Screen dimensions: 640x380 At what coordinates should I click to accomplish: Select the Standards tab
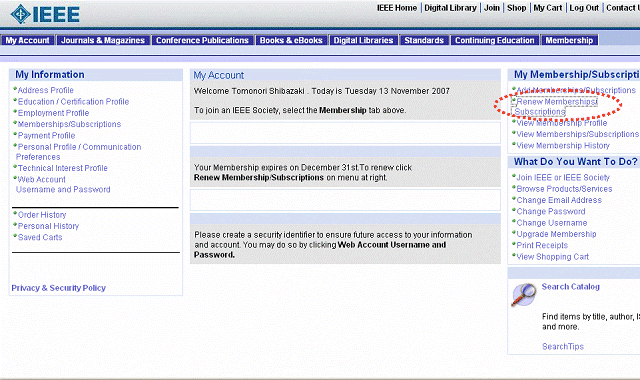point(424,40)
